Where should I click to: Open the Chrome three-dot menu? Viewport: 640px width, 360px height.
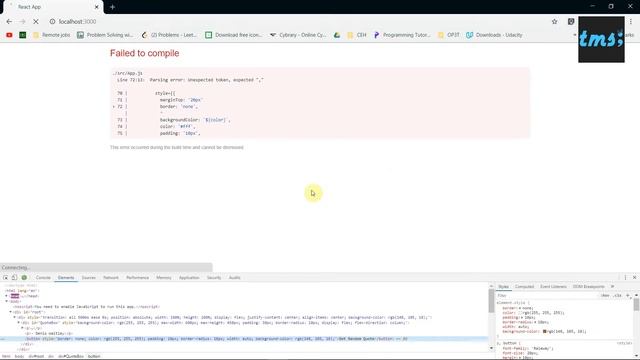pyautogui.click(x=631, y=22)
